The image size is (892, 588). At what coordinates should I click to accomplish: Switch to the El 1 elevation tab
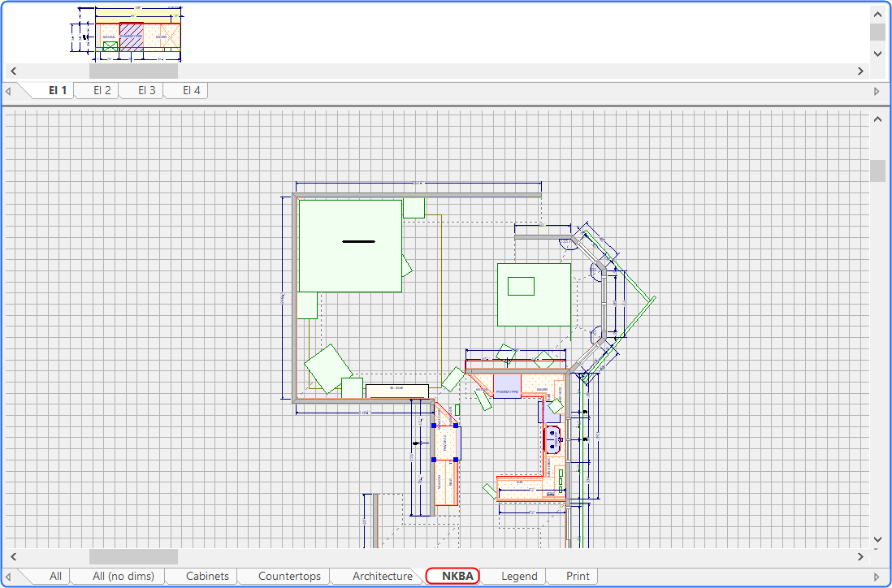[x=57, y=90]
